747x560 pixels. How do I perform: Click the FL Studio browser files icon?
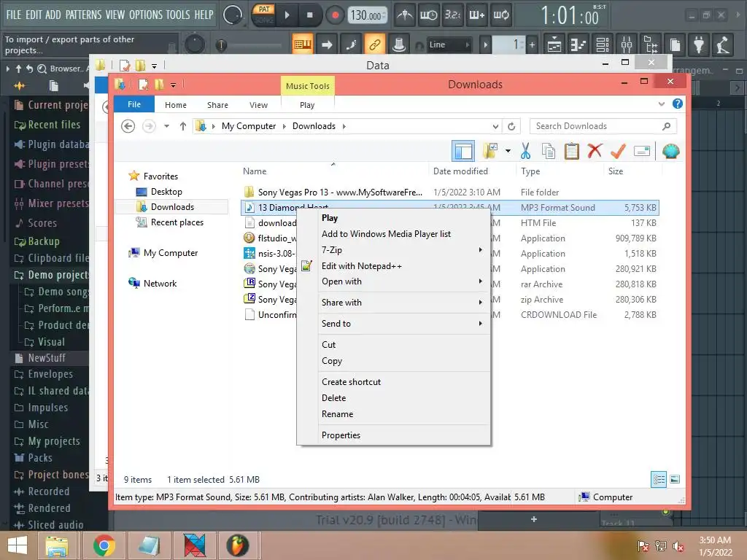click(54, 86)
